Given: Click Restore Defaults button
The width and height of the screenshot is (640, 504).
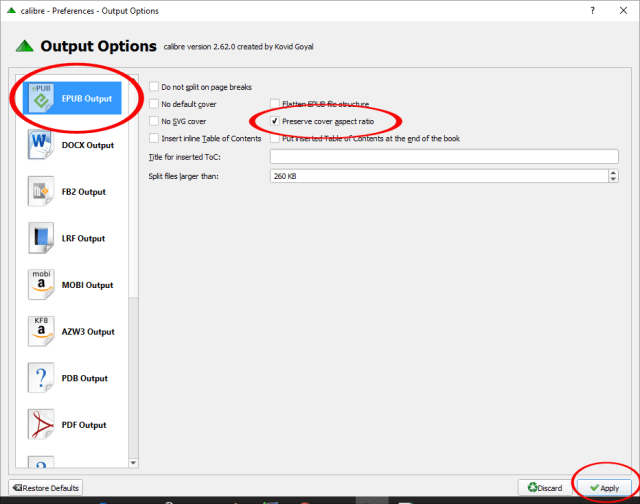Looking at the screenshot, I should click(x=46, y=488).
